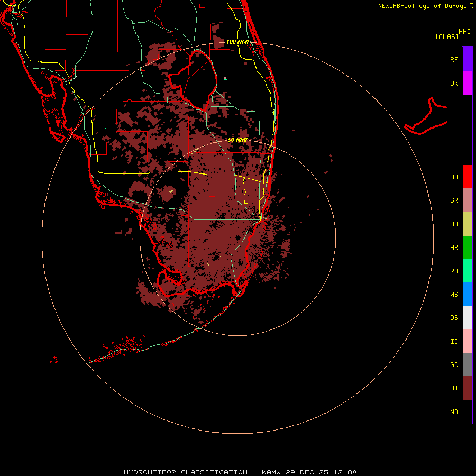Image resolution: width=476 pixels, height=476 pixels.
Task: Click the RF purple legend swatch
Action: tap(467, 59)
